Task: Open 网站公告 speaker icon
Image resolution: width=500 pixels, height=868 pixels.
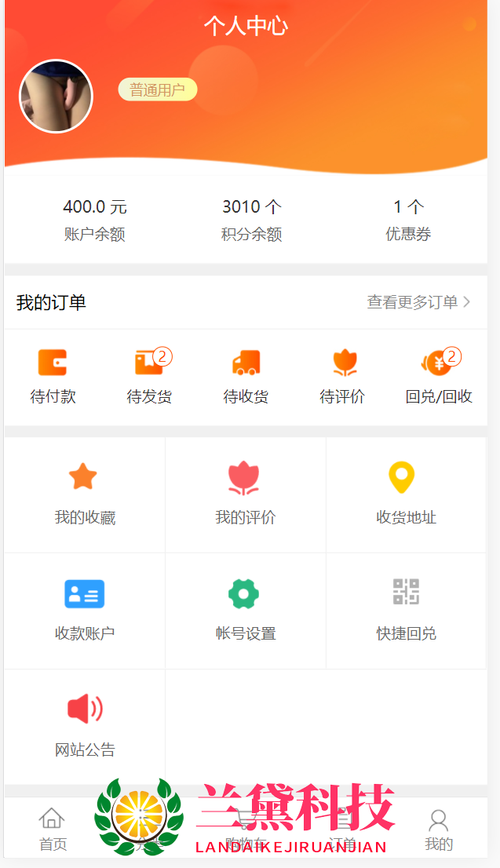Action: click(85, 709)
